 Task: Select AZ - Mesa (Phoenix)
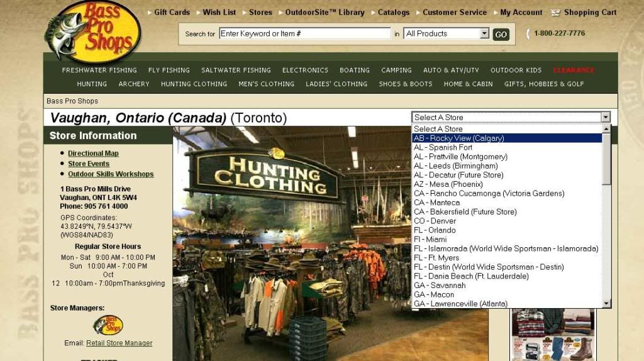(507, 184)
